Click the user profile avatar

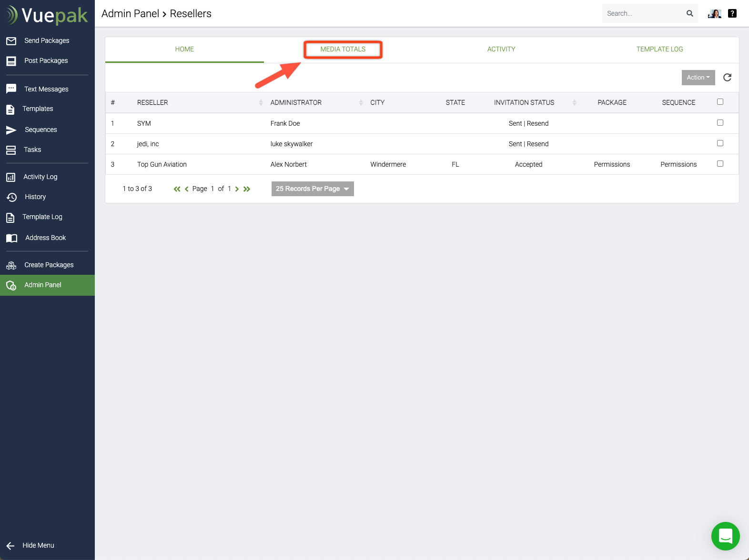[x=714, y=13]
